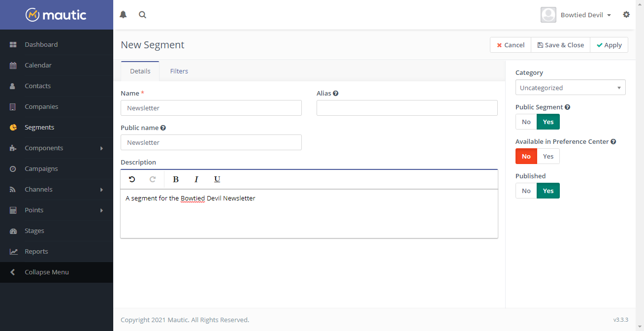This screenshot has height=331, width=644.
Task: Expand the Components submenu arrow
Action: tap(102, 148)
